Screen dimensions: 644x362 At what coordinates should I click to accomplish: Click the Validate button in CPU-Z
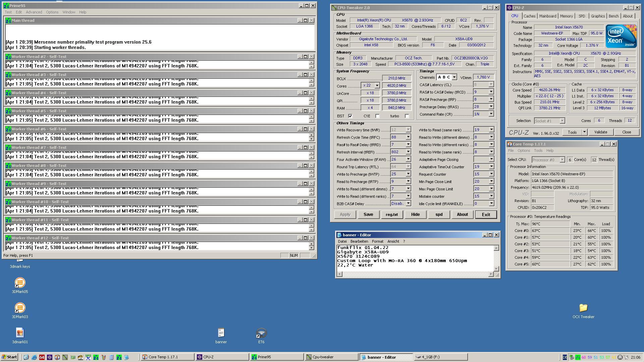coord(600,132)
